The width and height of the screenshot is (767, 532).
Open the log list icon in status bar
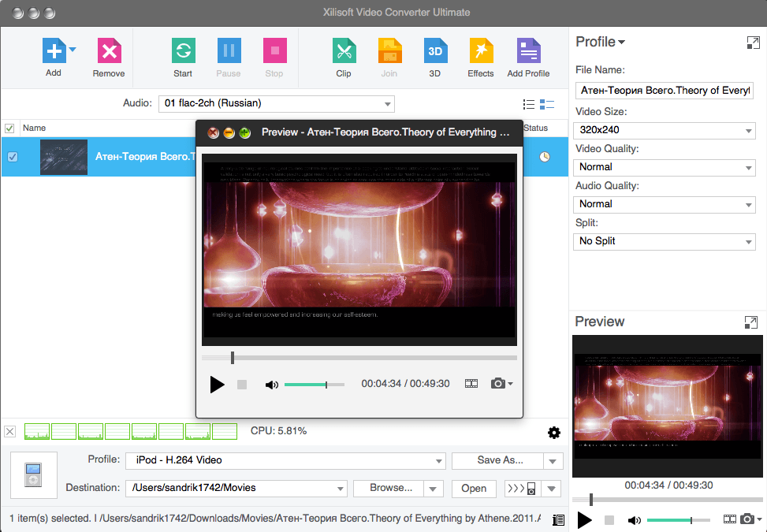(x=559, y=519)
